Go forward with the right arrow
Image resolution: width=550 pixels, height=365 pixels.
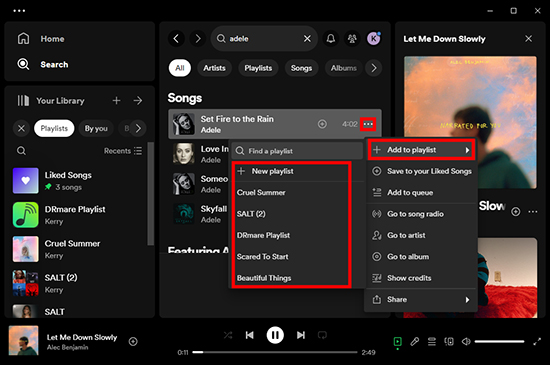(198, 38)
